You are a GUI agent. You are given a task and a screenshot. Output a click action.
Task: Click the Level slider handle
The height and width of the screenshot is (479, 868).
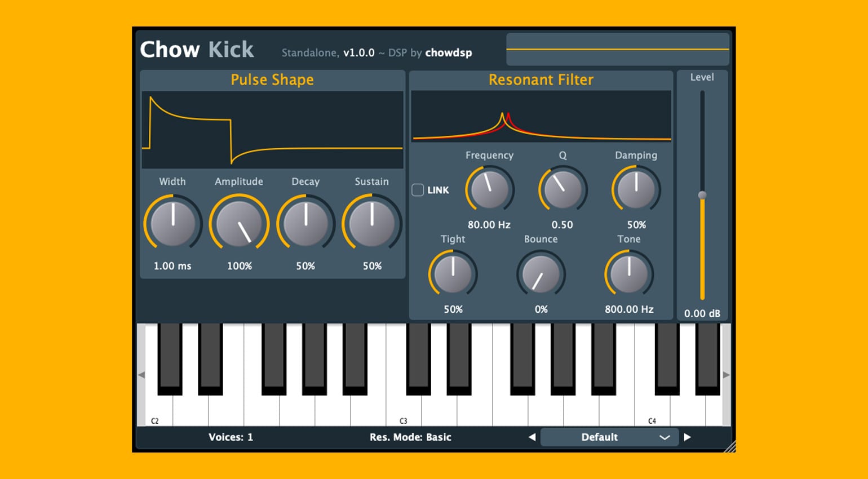coord(702,196)
